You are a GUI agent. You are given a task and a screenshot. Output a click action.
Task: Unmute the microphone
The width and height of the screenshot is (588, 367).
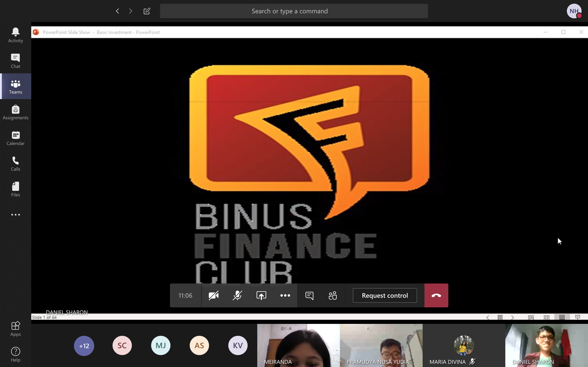coord(237,295)
